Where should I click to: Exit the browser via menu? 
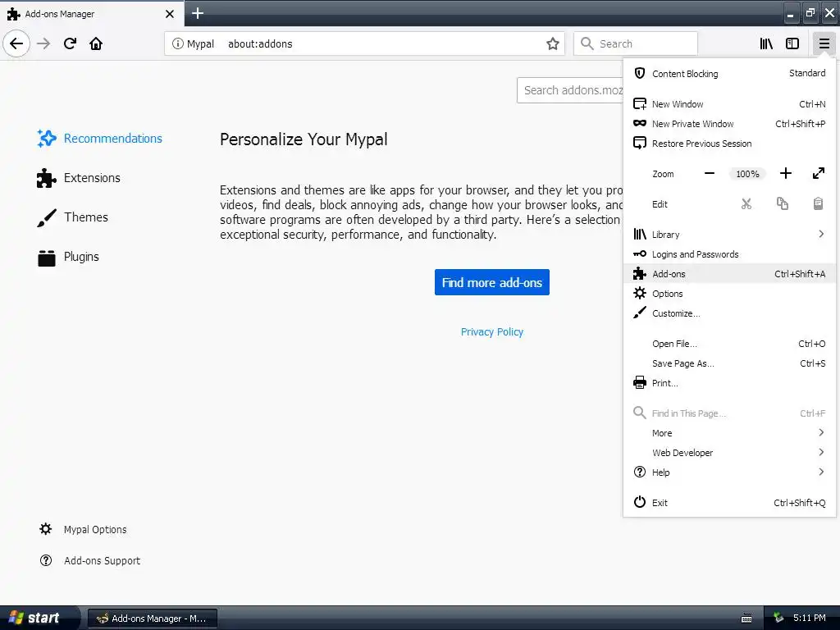click(729, 503)
